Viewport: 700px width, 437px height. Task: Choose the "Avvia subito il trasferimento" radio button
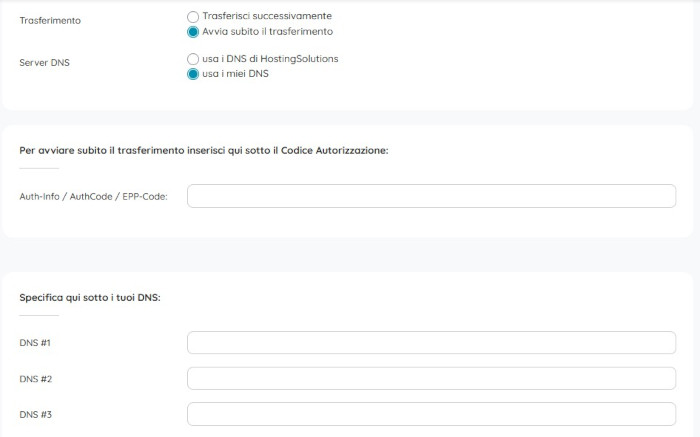point(194,32)
